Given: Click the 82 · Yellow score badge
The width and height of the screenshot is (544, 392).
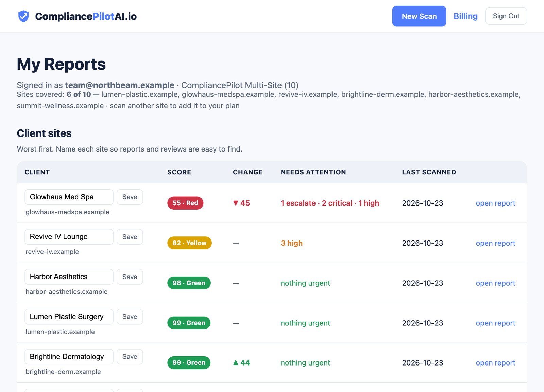Looking at the screenshot, I should coord(189,243).
